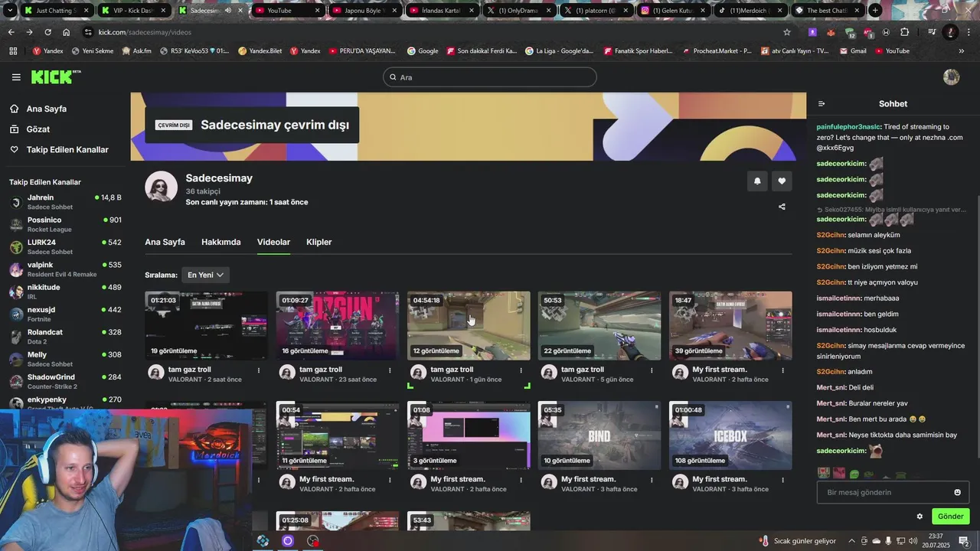Open options for 1 gün önce video
The width and height of the screenshot is (980, 551).
tap(521, 370)
